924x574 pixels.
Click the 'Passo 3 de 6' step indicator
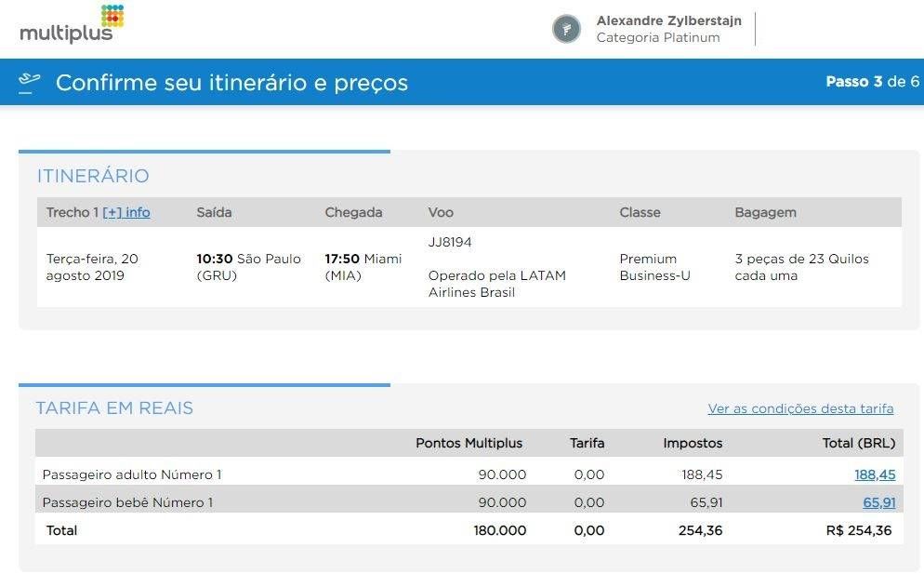pyautogui.click(x=872, y=82)
